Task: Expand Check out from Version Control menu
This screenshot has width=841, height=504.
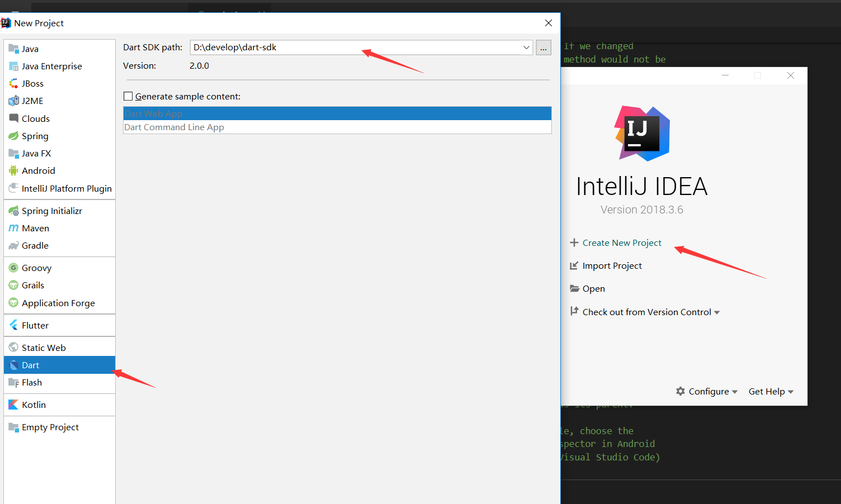Action: click(717, 312)
